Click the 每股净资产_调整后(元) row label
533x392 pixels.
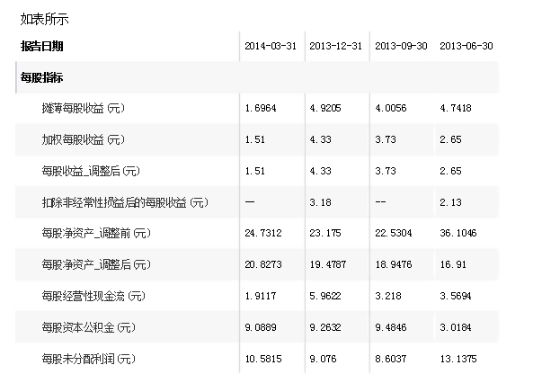click(96, 264)
